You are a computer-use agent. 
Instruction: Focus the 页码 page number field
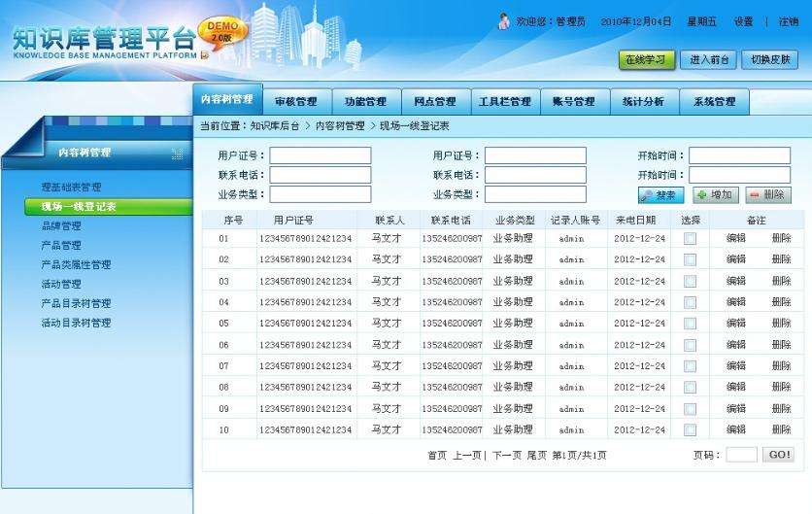[x=741, y=455]
